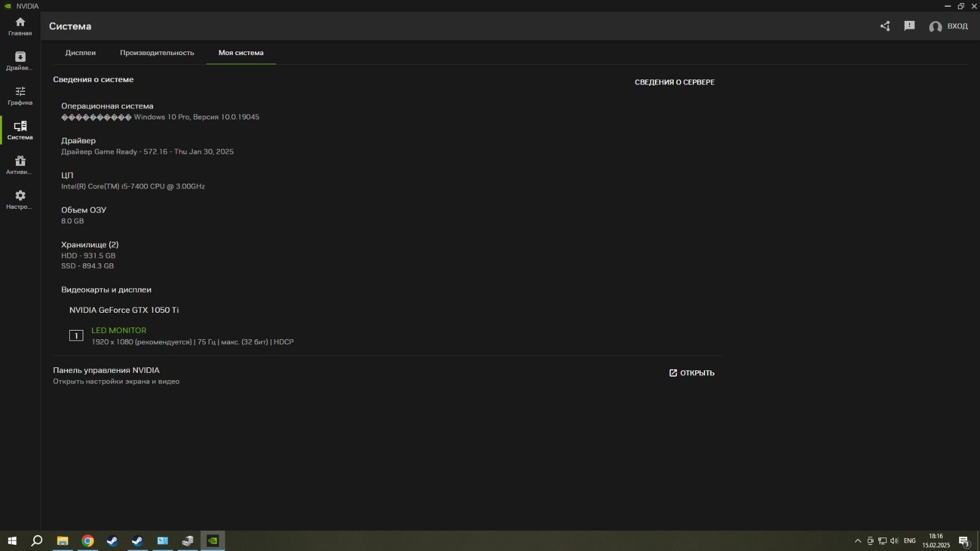Screen dimensions: 980x551
Task: Click the SSD - 894.3 GB entry
Action: click(x=88, y=266)
